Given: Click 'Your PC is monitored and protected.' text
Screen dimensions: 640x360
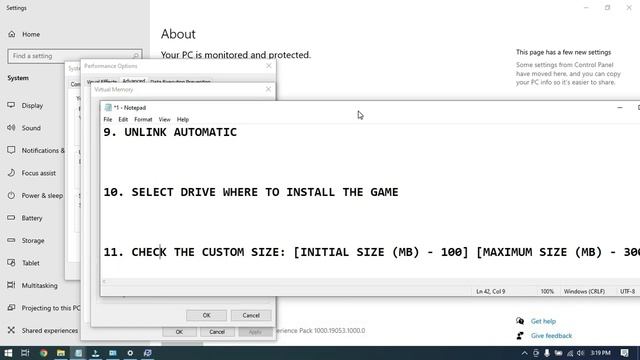Looking at the screenshot, I should [236, 55].
